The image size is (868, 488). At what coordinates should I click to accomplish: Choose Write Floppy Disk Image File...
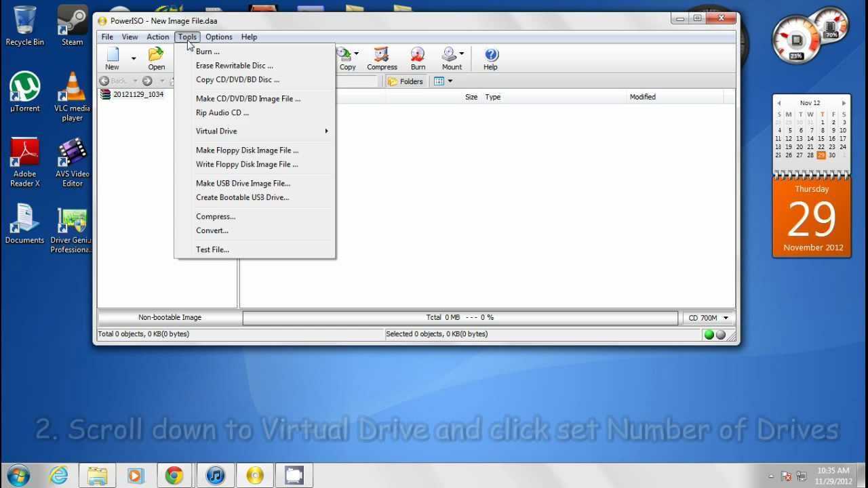click(254, 165)
